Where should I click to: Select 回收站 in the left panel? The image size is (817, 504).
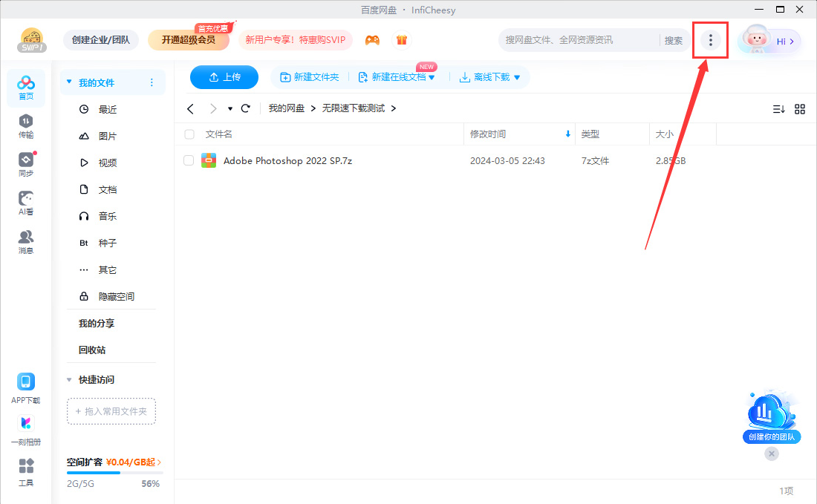point(92,350)
